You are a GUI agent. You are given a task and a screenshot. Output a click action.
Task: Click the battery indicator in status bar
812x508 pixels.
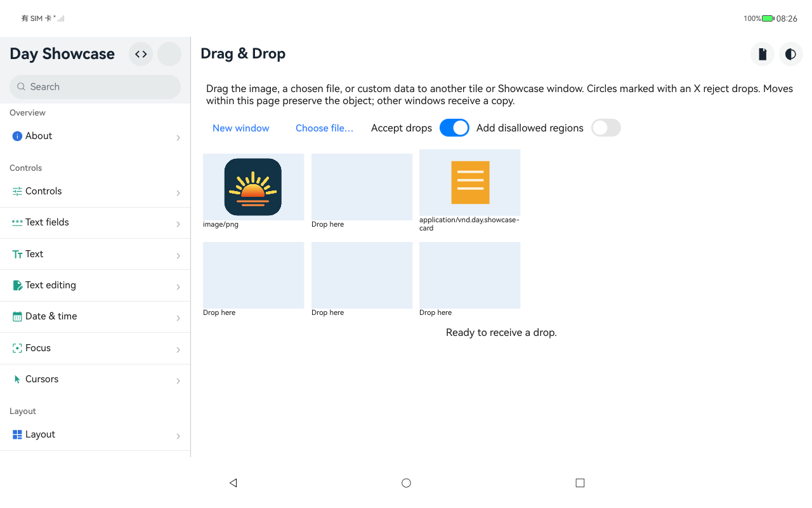768,18
